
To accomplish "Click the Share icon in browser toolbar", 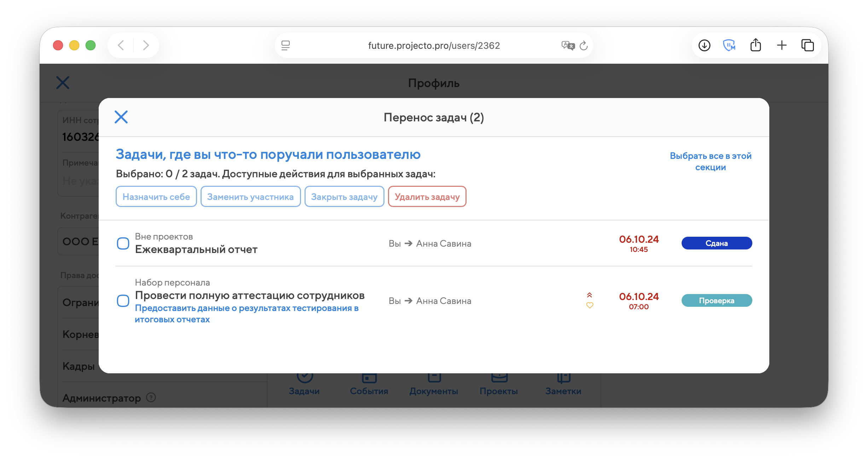I will pyautogui.click(x=756, y=45).
